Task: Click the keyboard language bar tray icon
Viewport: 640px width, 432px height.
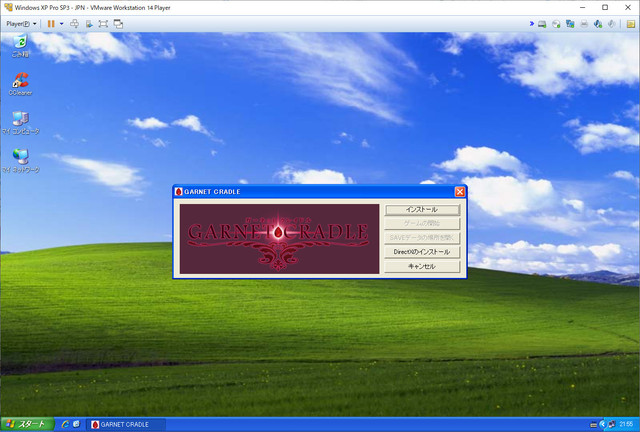Action: click(x=593, y=425)
